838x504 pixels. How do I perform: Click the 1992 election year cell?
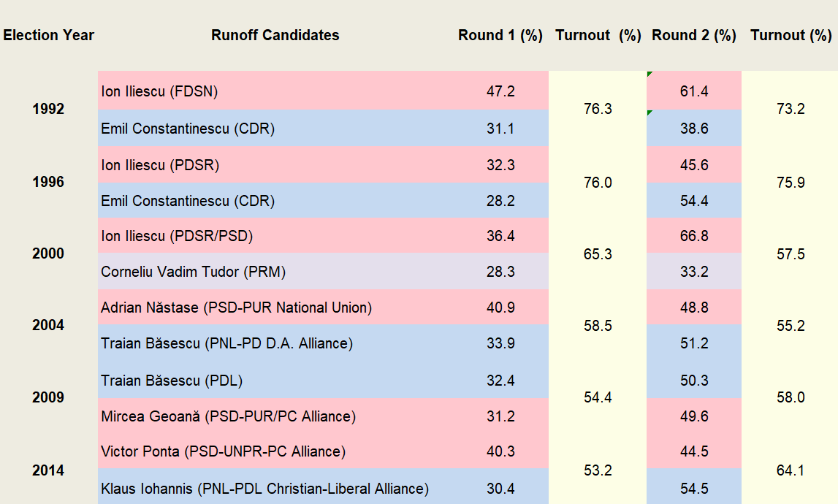48,110
